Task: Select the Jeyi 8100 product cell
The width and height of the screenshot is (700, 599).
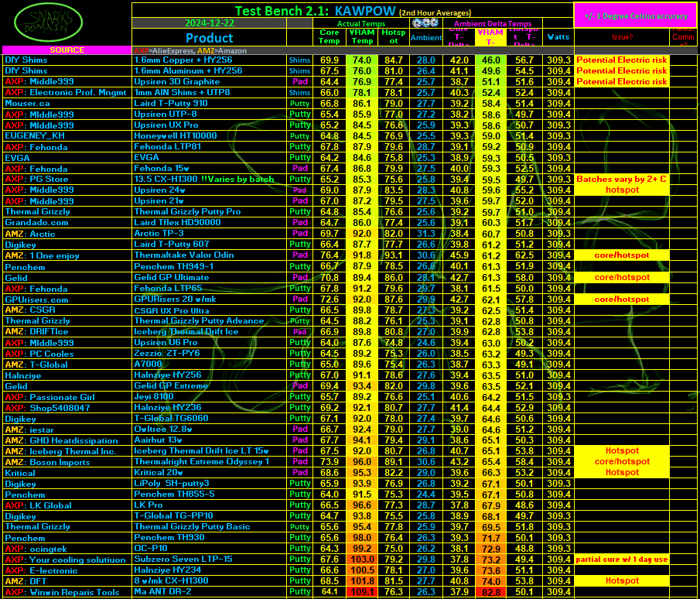Action: [x=210, y=397]
